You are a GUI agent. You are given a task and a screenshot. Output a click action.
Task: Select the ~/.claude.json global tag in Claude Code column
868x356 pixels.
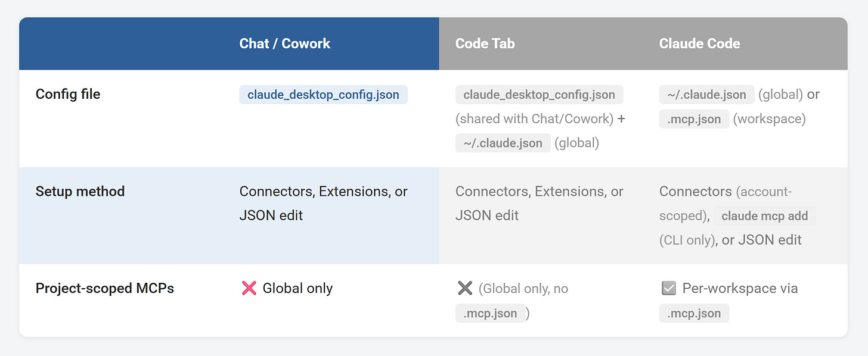point(706,94)
